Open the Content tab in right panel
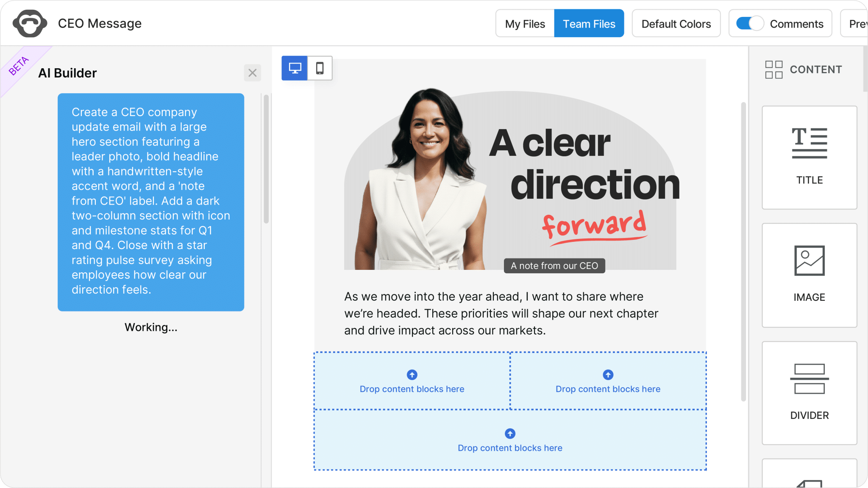The width and height of the screenshot is (868, 488). (x=804, y=69)
